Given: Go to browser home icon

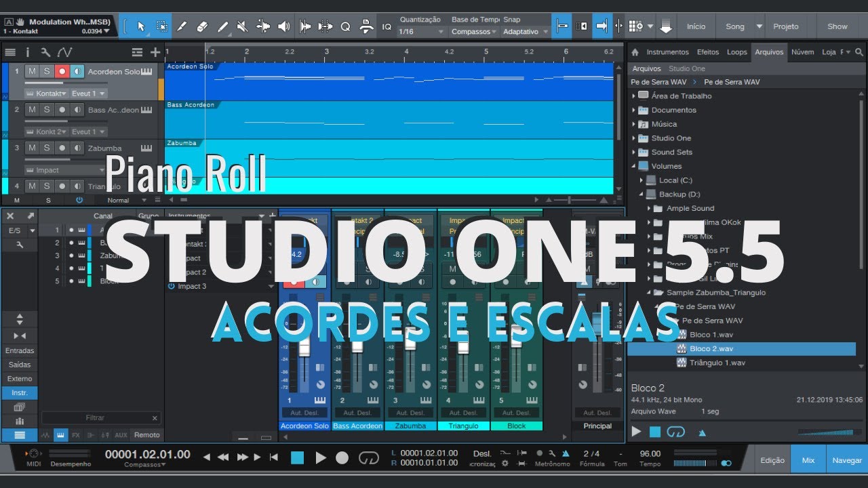Looking at the screenshot, I should (635, 52).
